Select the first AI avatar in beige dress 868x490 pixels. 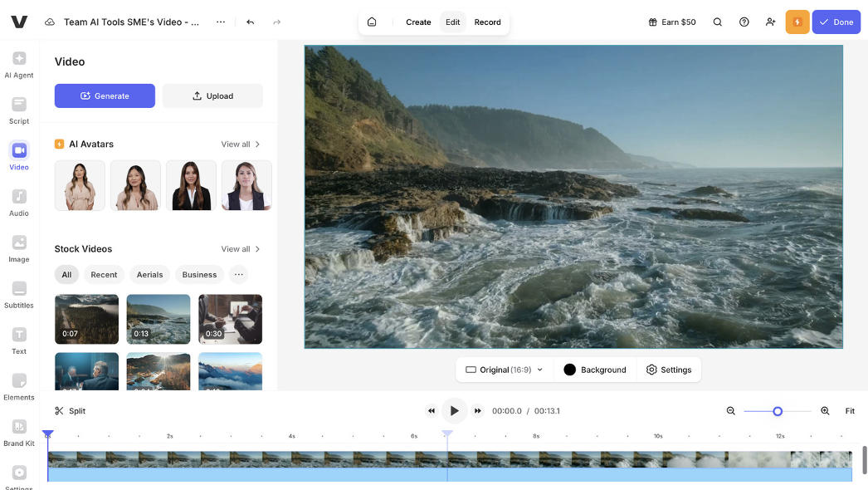pyautogui.click(x=80, y=185)
